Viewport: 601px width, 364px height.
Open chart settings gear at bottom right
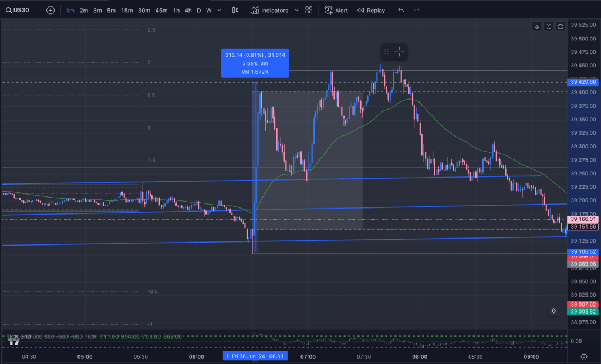click(583, 356)
